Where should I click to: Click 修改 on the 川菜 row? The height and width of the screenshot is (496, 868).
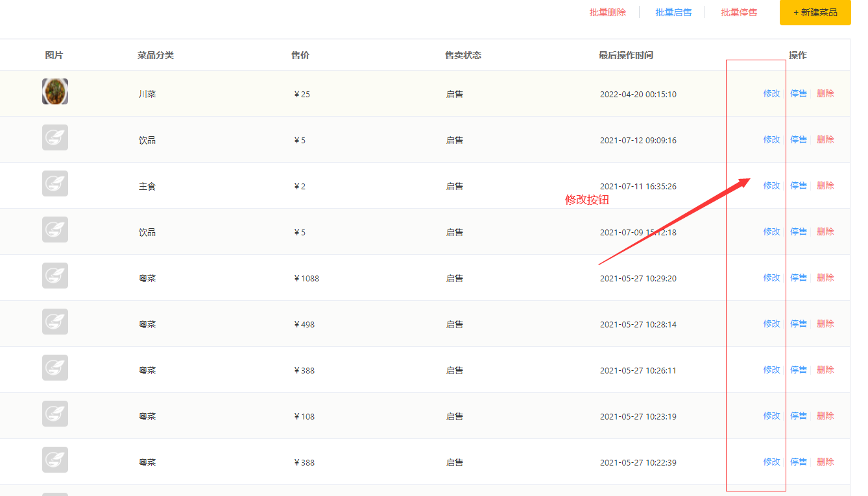pos(772,93)
